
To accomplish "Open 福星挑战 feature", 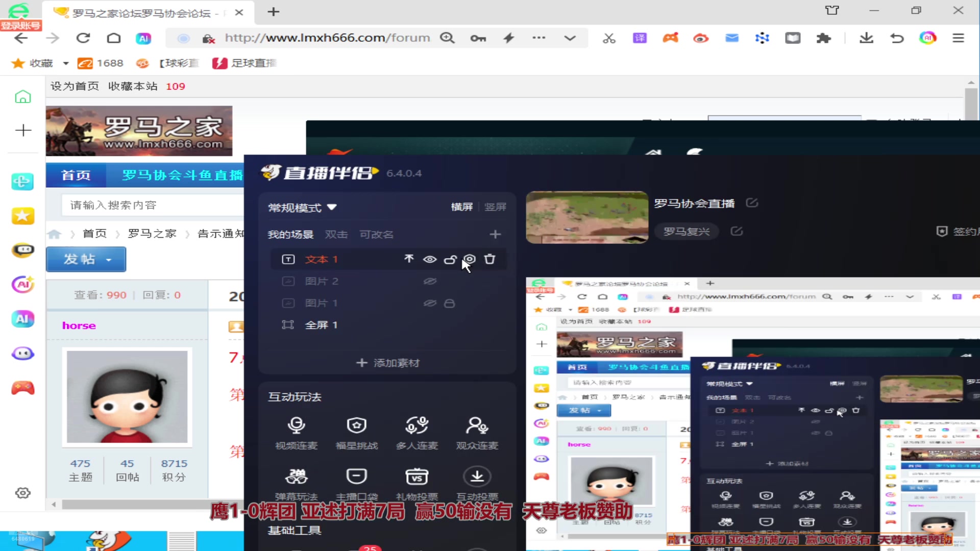I will [356, 433].
